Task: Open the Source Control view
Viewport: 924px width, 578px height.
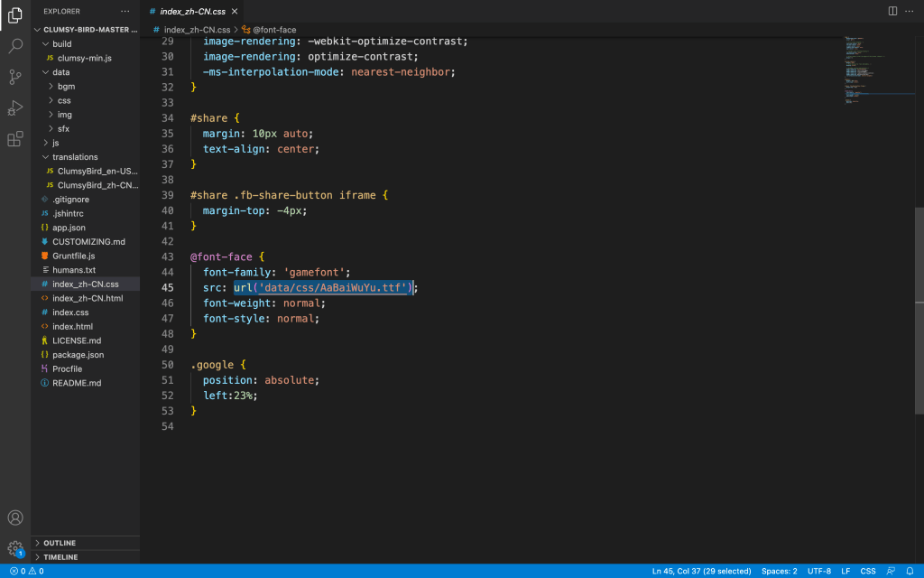Action: point(15,77)
